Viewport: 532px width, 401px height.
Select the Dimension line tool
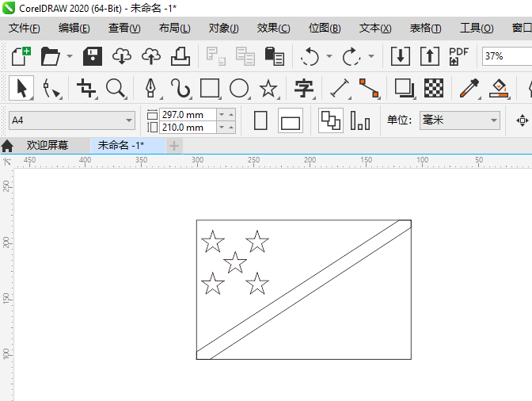pos(340,88)
